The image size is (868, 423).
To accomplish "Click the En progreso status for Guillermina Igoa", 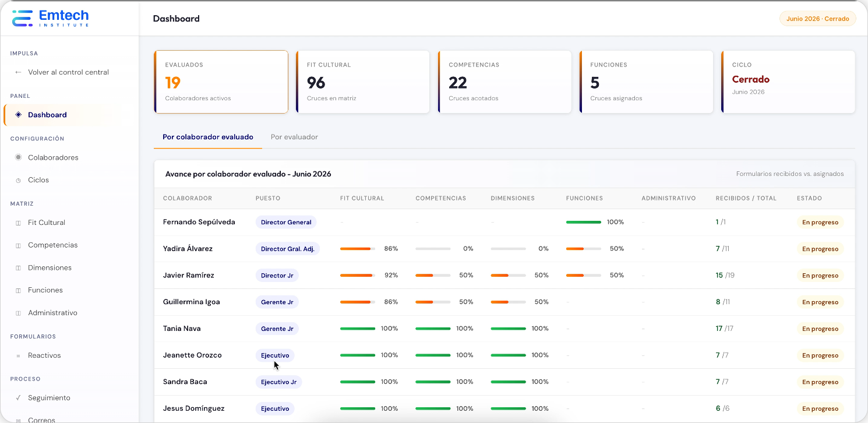I will pos(820,302).
